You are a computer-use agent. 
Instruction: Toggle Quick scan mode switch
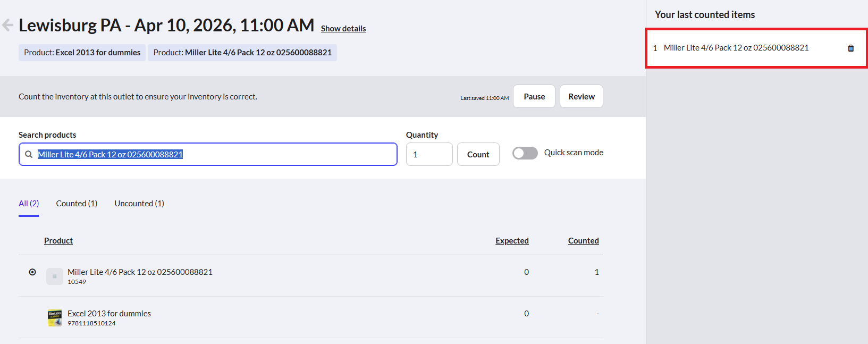pos(525,153)
